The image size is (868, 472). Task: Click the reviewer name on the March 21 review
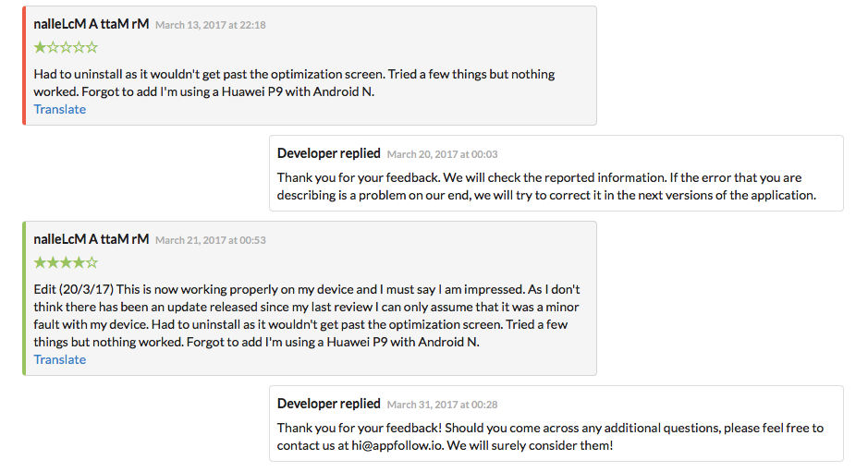tap(91, 239)
